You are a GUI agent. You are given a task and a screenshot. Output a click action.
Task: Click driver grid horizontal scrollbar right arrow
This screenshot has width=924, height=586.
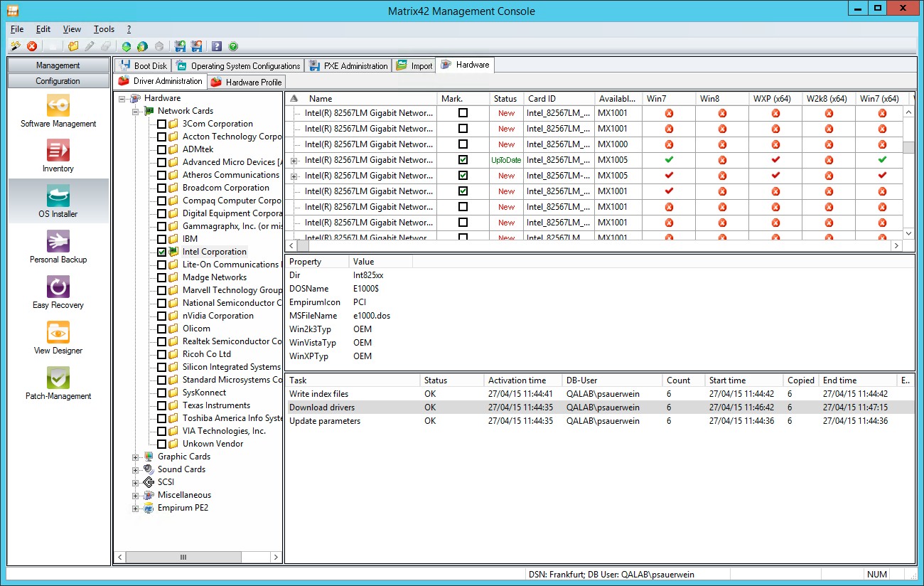click(x=896, y=245)
